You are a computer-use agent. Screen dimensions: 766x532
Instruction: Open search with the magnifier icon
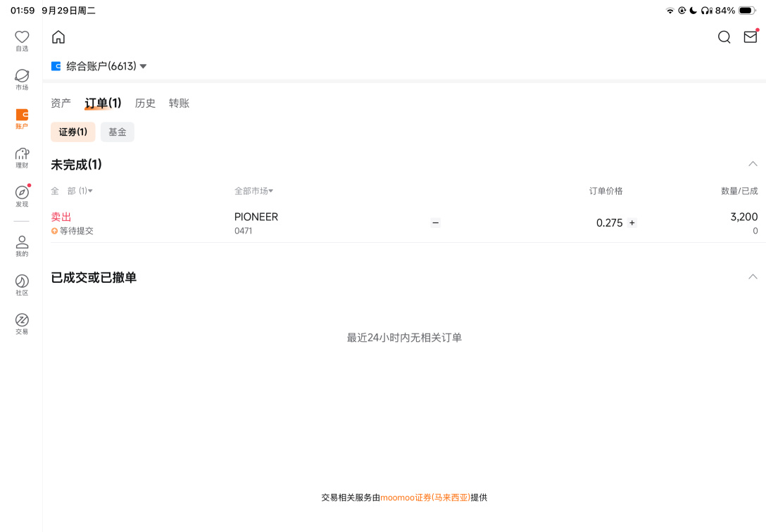(x=724, y=37)
